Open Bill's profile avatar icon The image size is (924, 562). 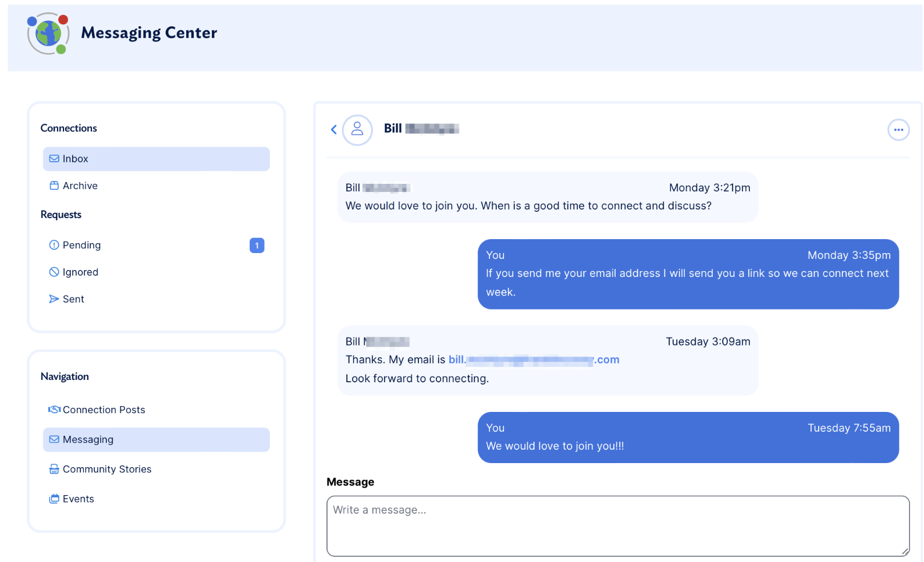click(357, 129)
